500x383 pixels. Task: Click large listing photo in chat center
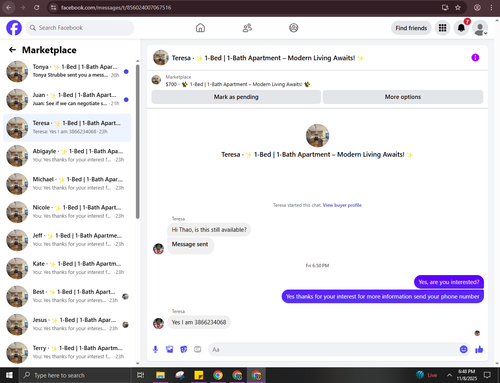coord(317,136)
